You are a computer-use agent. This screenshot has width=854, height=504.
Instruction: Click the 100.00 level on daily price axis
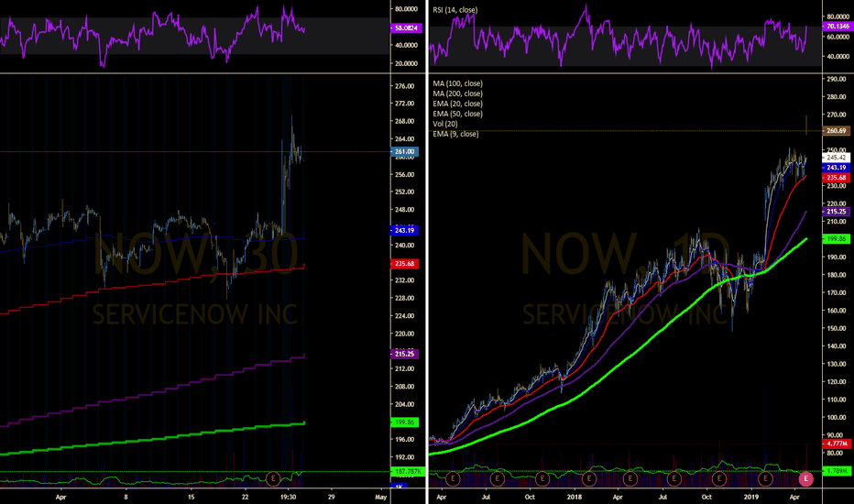click(836, 417)
